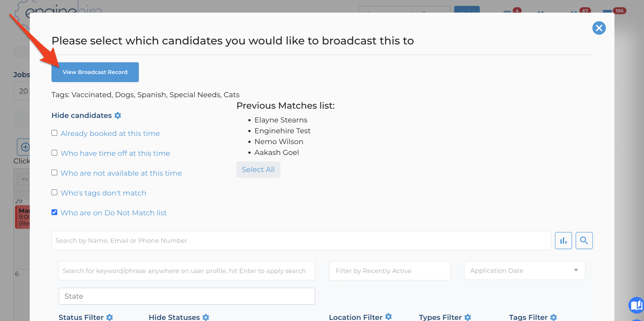Click the bar chart statistics icon
The height and width of the screenshot is (321, 644).
[563, 240]
